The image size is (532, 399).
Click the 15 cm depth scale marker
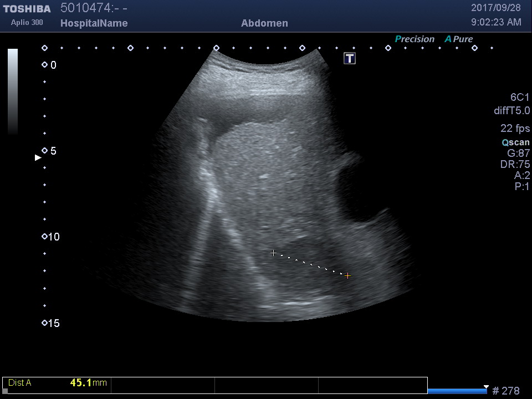(45, 323)
